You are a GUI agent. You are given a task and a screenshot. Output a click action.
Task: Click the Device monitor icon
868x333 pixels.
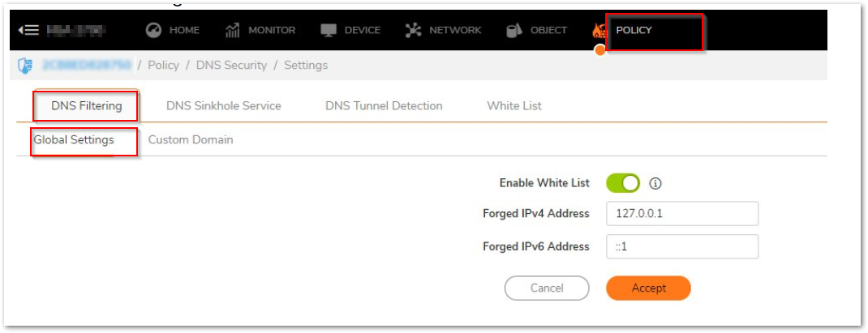pyautogui.click(x=329, y=30)
